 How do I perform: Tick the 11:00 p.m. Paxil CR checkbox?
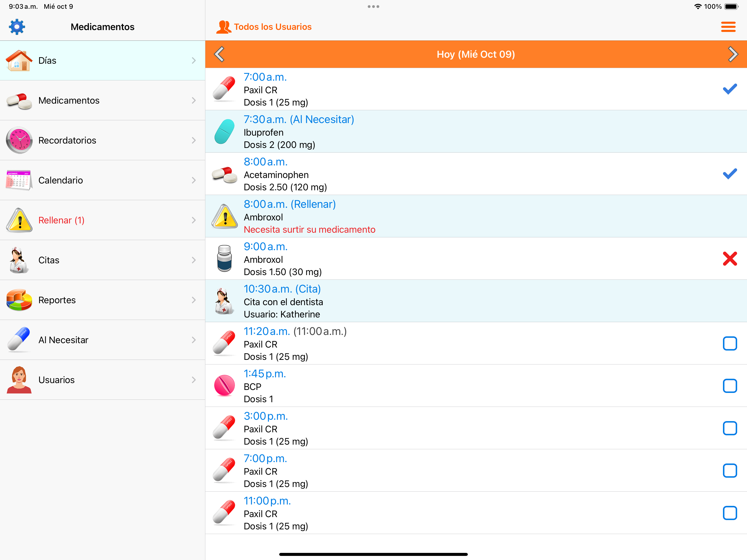(730, 513)
